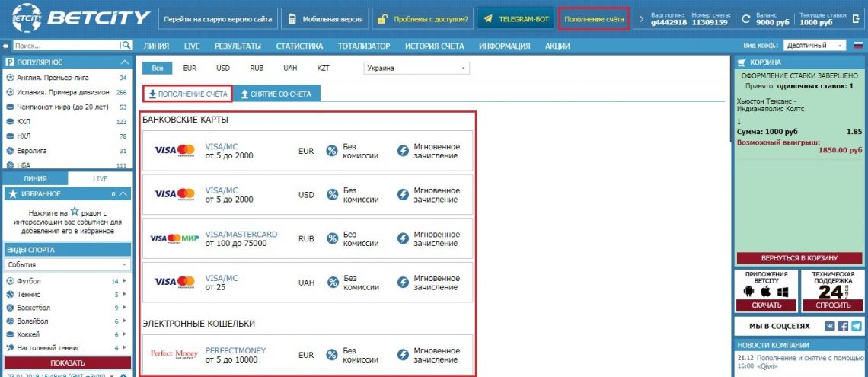868x377 pixels.
Task: Open the Telegram-бот button
Action: [x=516, y=19]
